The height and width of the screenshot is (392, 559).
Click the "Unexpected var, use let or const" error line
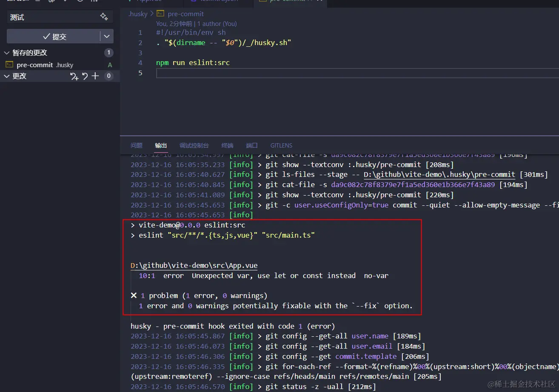264,276
